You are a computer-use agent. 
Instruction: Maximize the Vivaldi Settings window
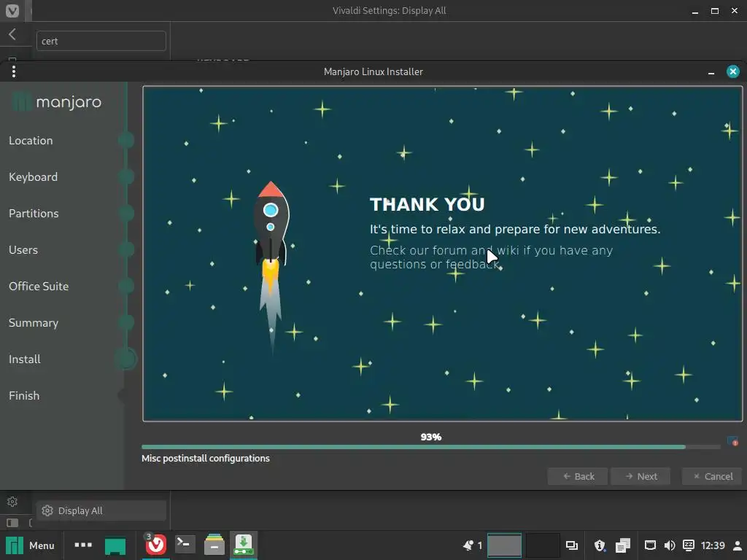click(715, 10)
